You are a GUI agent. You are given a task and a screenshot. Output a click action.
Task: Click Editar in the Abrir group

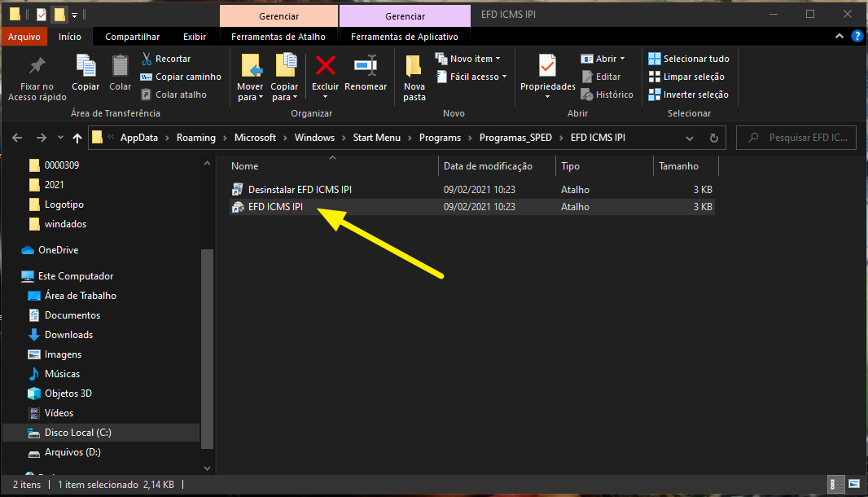click(601, 77)
